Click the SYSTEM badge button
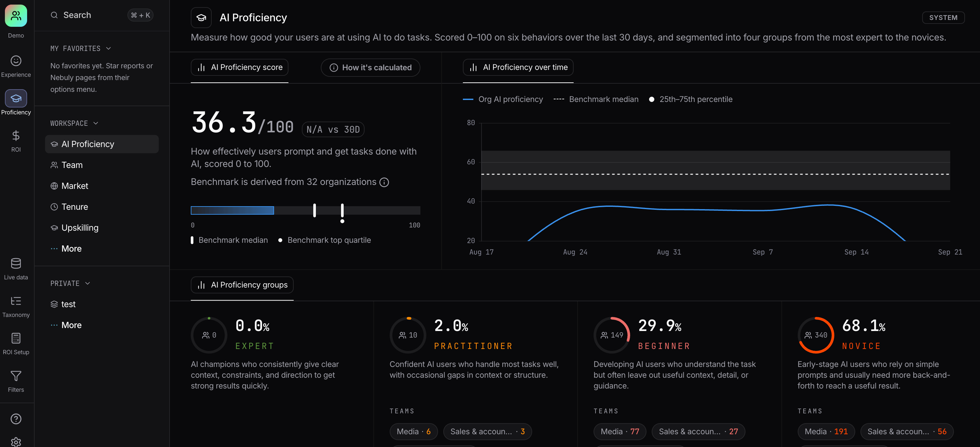980x447 pixels. (943, 18)
